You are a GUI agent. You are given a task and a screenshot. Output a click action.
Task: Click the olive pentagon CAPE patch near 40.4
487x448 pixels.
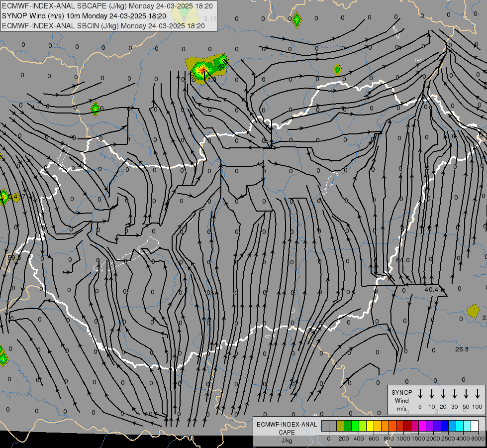click(x=473, y=311)
